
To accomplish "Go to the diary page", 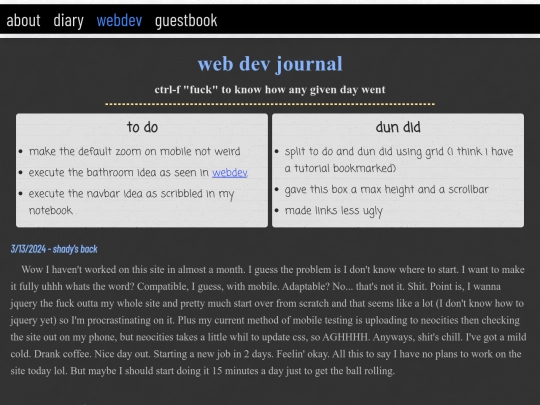I will [68, 21].
